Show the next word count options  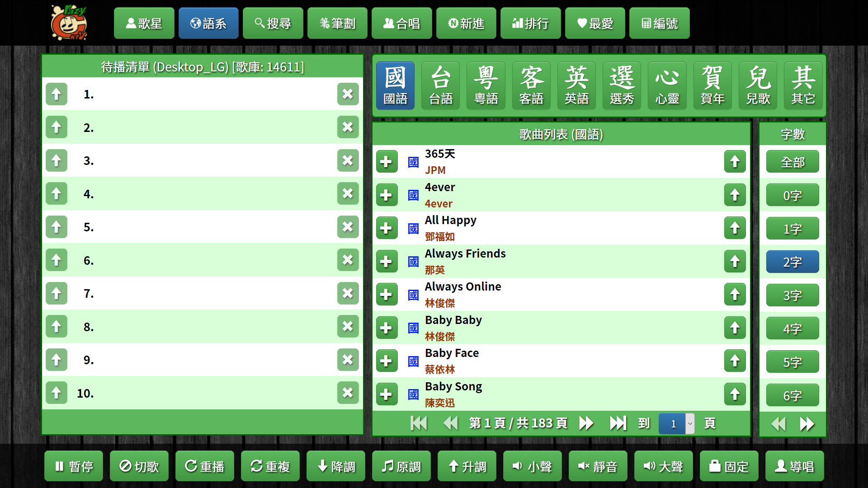click(x=807, y=424)
